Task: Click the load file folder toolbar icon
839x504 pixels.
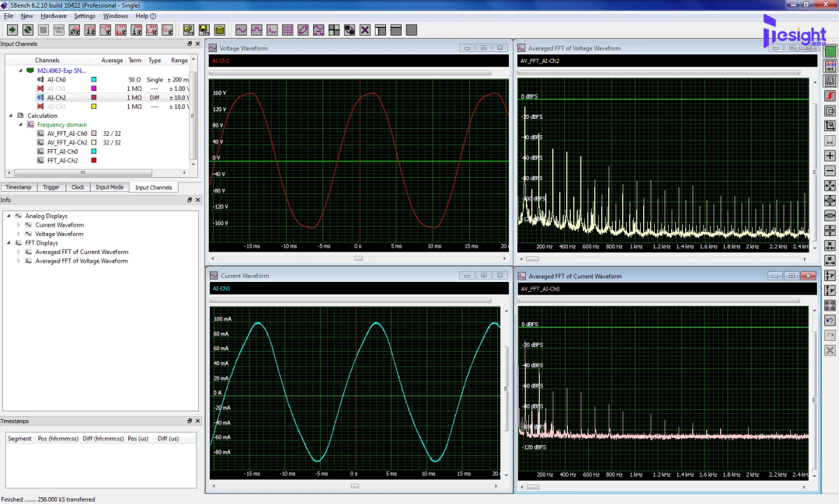Action: coord(188,30)
